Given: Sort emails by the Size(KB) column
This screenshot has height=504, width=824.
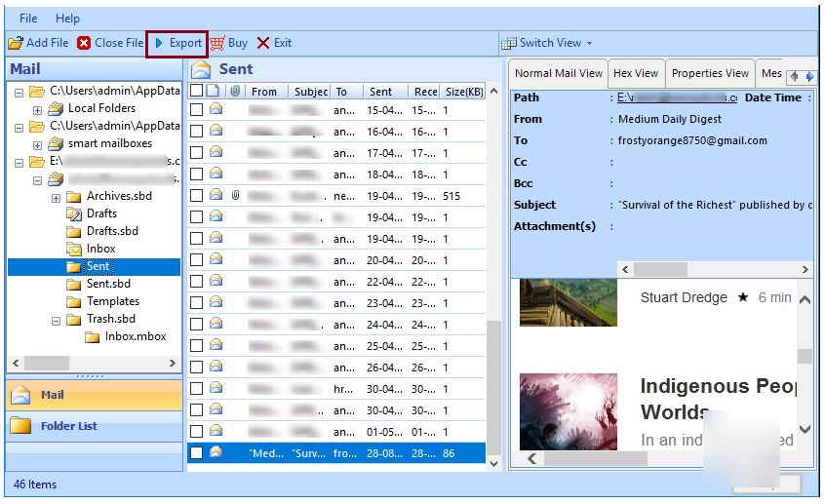Looking at the screenshot, I should 463,92.
